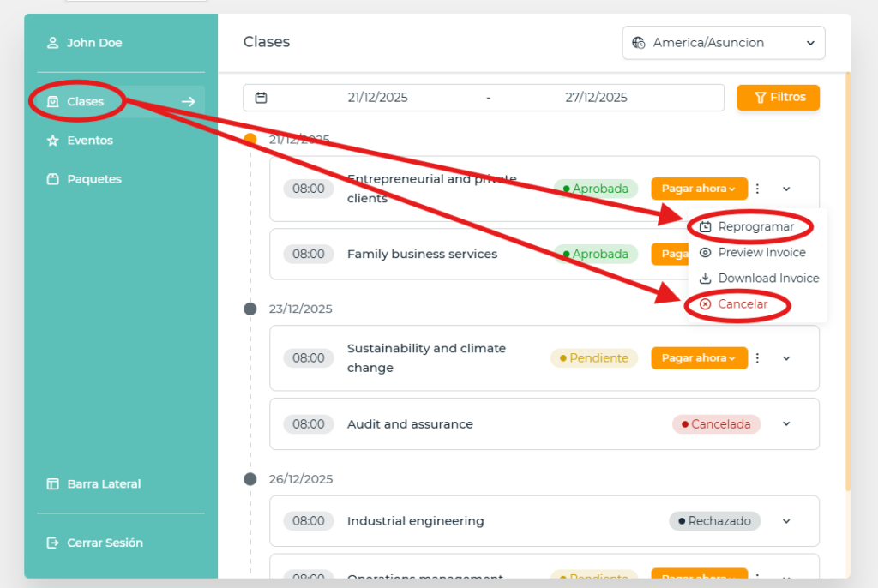This screenshot has height=588, width=878.
Task: Open three-dot menu for Entrepreneurial and private clients
Action: tap(758, 189)
